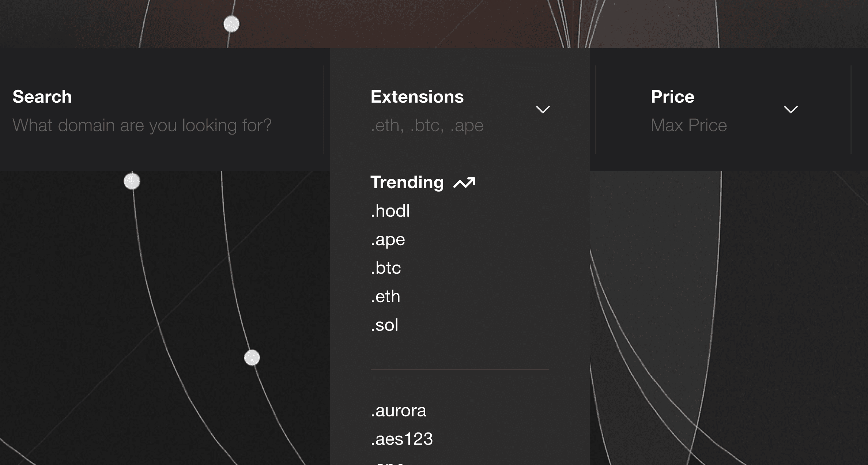Click the white dot above the search bar

point(231,24)
